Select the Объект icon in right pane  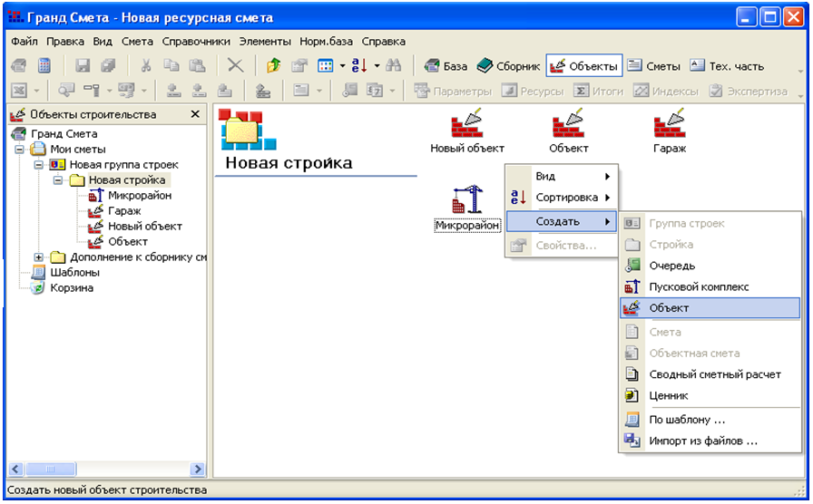568,131
